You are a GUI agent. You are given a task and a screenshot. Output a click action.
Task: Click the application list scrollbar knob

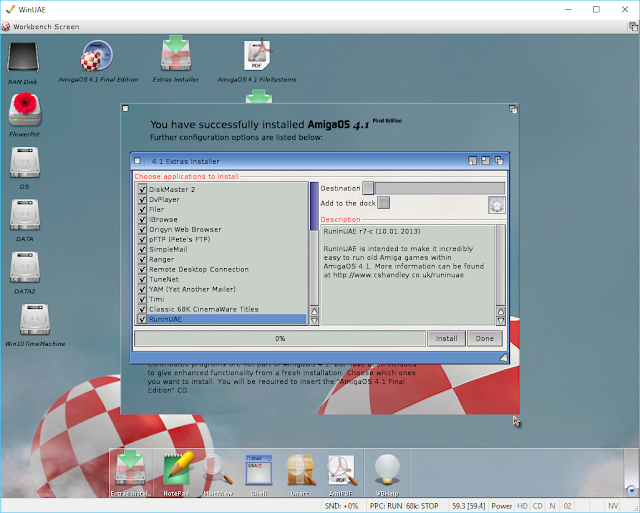[x=314, y=207]
